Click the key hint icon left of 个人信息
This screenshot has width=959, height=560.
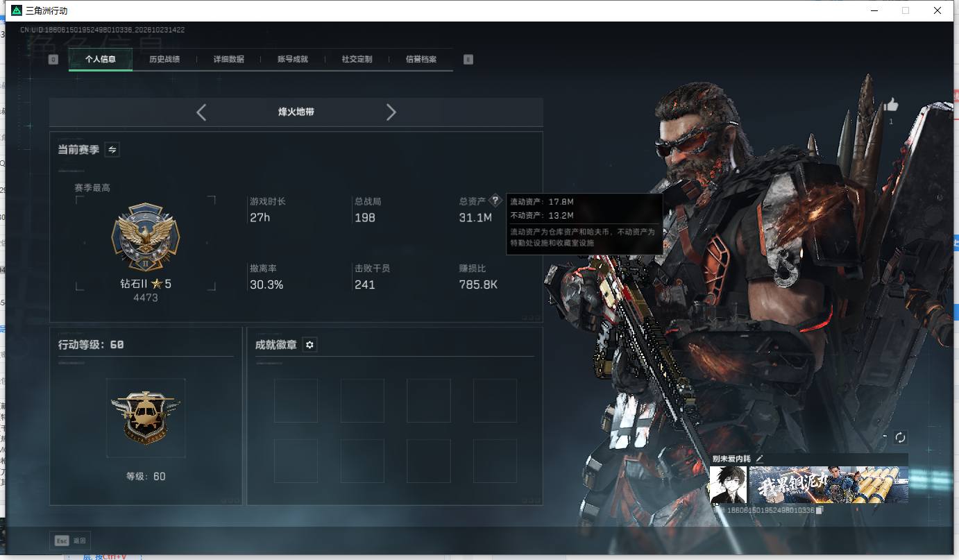click(x=53, y=60)
